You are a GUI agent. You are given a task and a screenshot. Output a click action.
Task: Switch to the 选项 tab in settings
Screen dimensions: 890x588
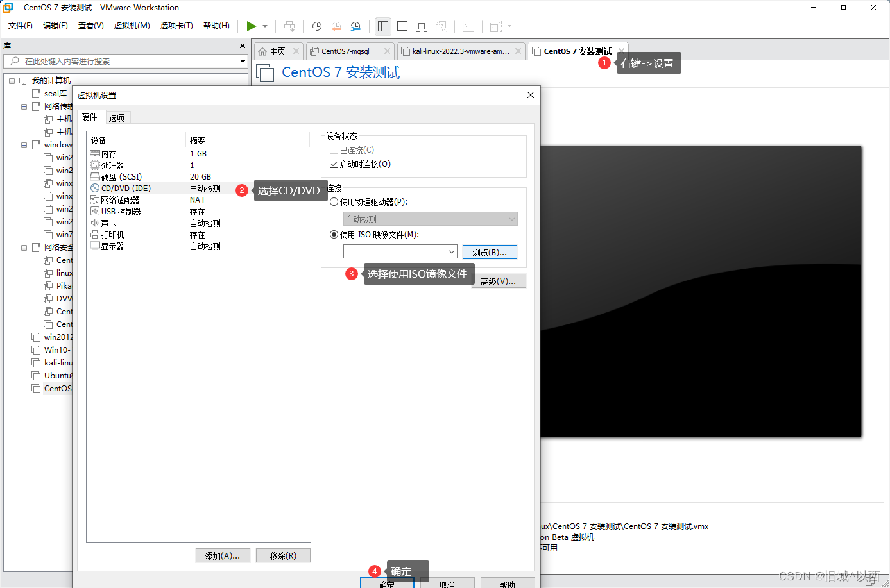tap(117, 117)
